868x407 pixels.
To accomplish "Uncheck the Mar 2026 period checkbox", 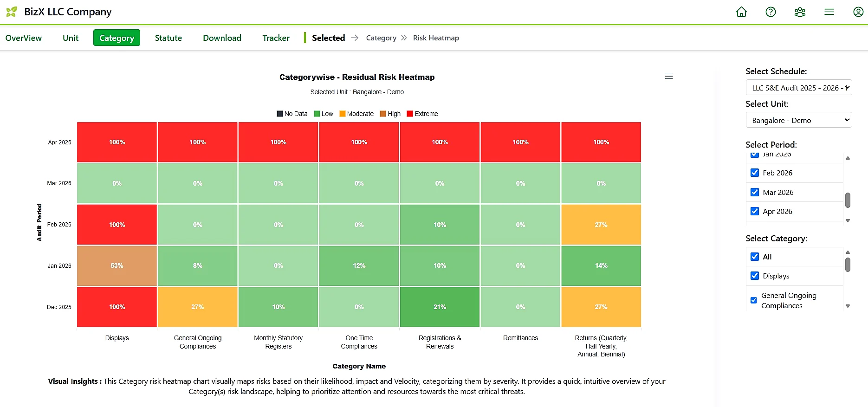I will point(755,192).
